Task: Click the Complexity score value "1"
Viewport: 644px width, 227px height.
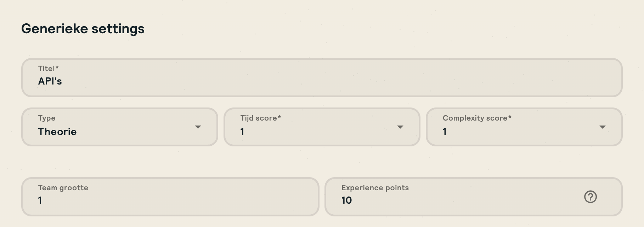Action: [445, 132]
